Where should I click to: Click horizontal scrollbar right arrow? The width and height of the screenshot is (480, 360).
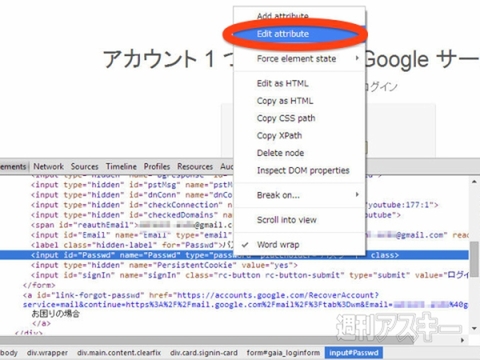[463, 340]
